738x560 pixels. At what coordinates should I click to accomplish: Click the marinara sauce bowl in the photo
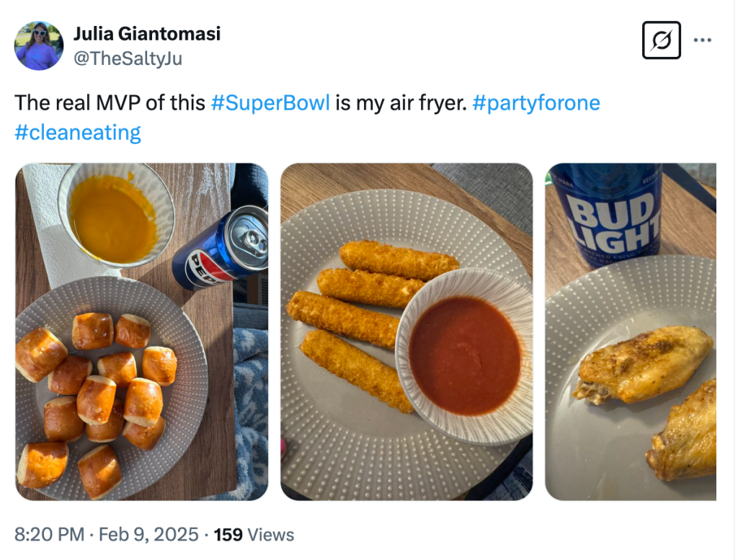464,353
